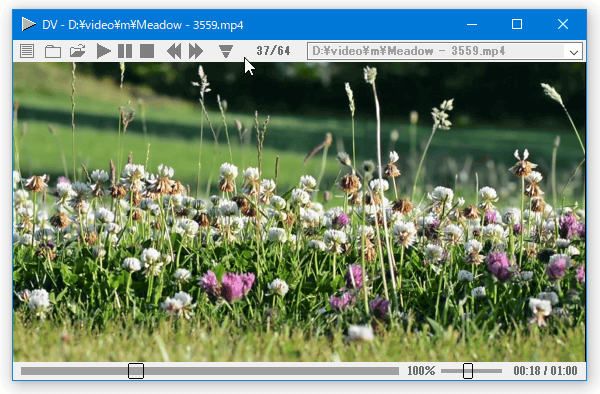Open the downward triangle menu icon

[226, 51]
